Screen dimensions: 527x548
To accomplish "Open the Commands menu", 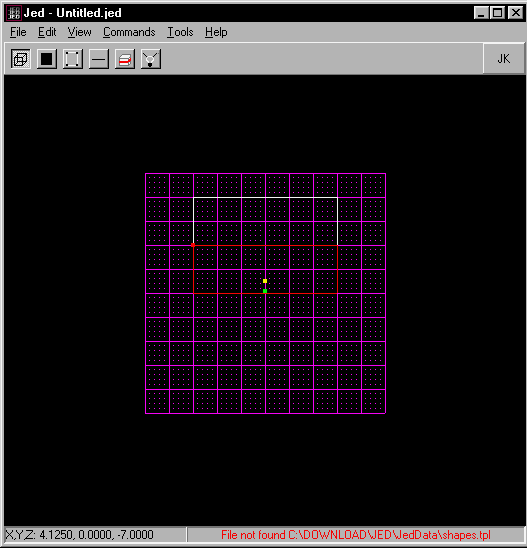I will [129, 32].
